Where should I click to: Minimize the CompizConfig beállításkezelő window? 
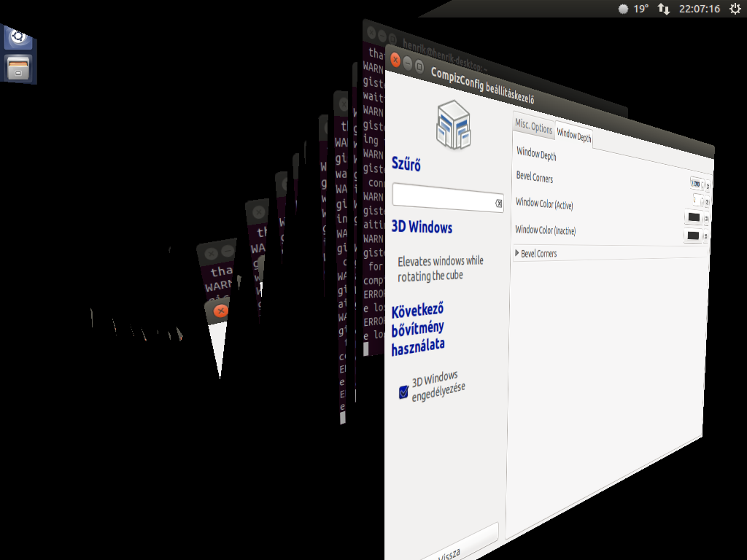407,63
